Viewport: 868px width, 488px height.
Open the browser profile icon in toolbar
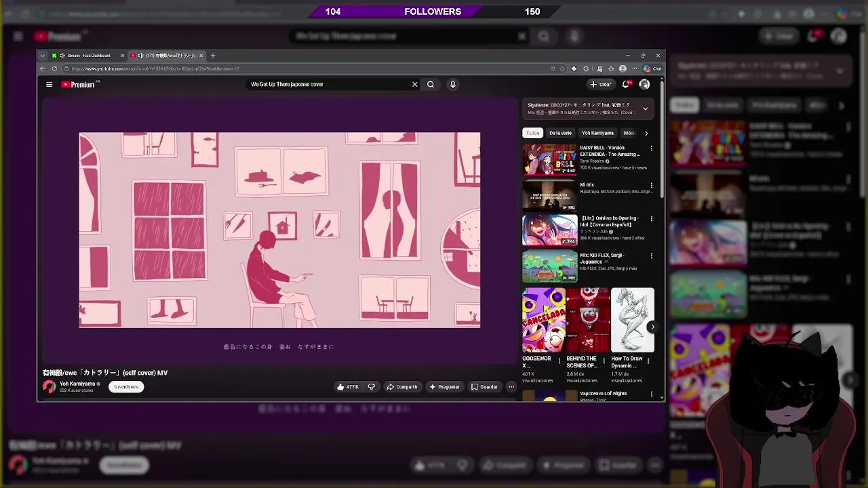click(x=623, y=68)
